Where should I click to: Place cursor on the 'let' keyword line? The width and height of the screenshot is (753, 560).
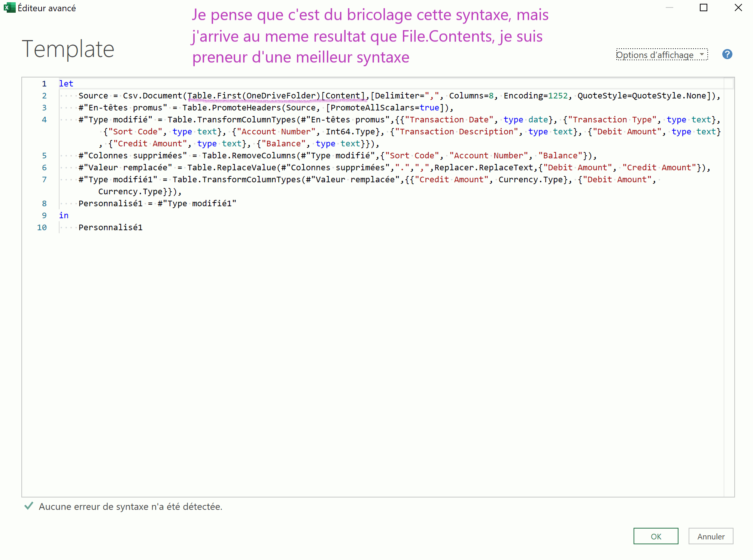[66, 83]
